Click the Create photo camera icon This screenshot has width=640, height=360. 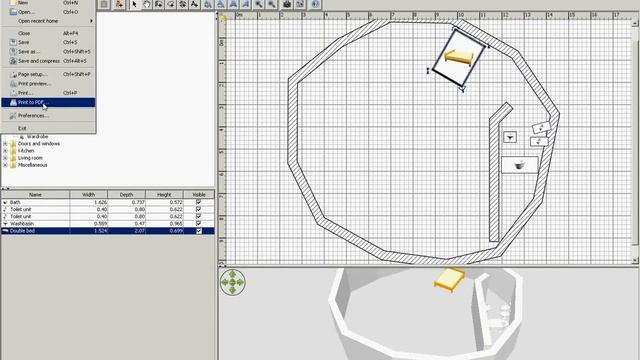pos(287,4)
